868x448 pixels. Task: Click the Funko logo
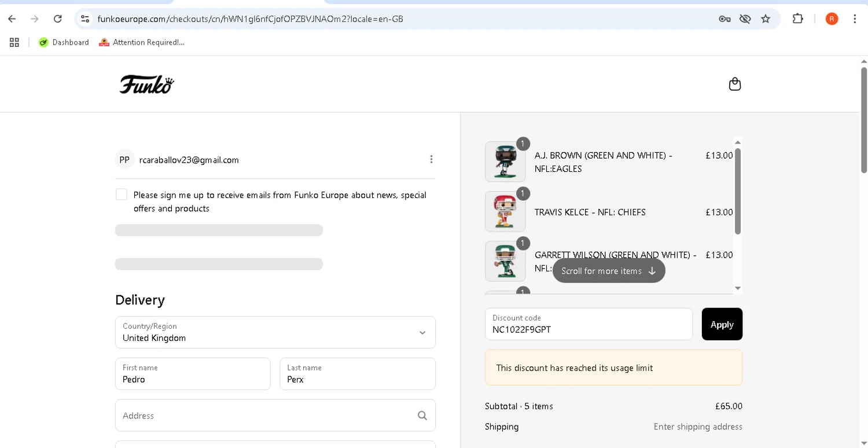[x=147, y=85]
